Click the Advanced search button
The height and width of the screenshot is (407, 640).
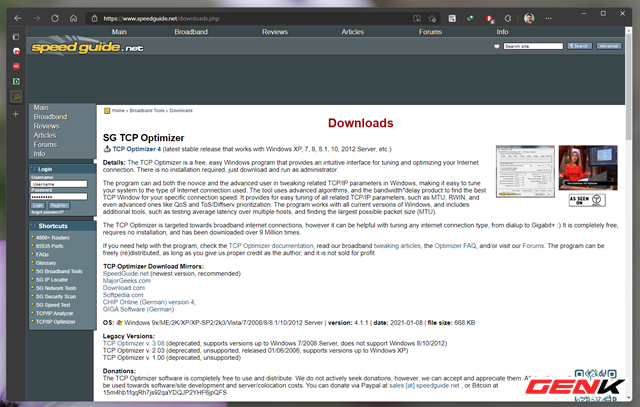(x=609, y=46)
